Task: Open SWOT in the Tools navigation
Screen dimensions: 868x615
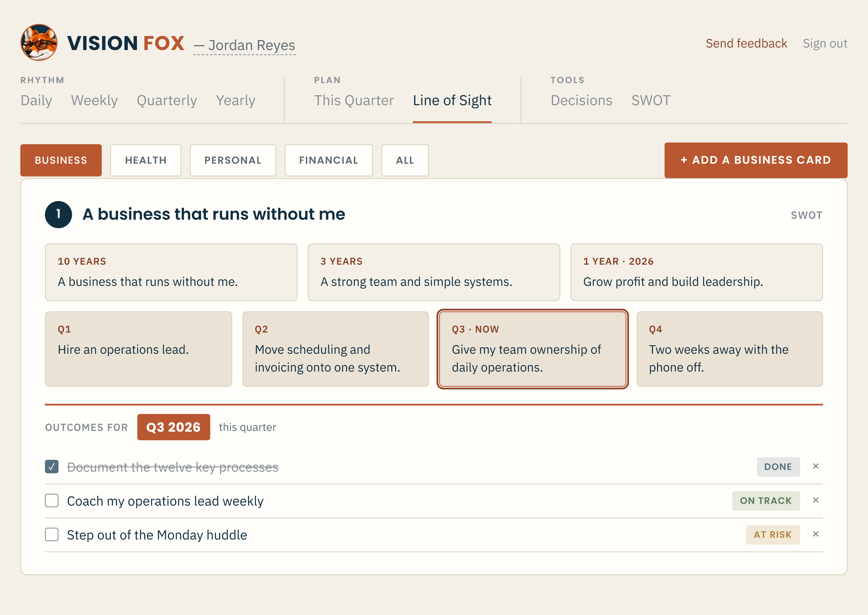Action: coord(651,100)
